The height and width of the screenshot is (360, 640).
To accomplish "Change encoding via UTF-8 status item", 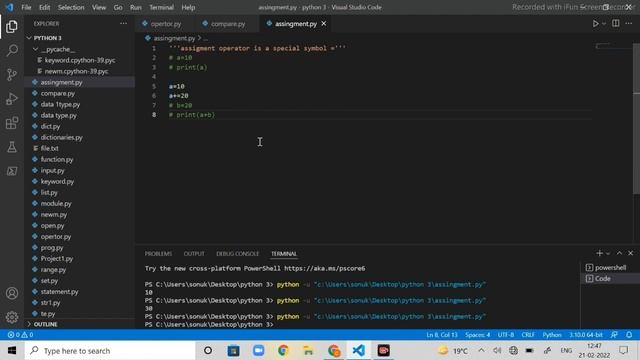I will [506, 335].
